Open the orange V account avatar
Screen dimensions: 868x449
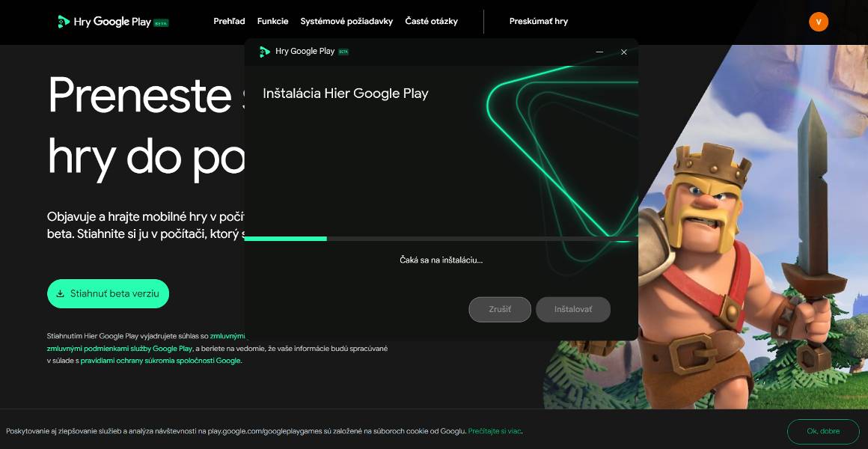[818, 22]
